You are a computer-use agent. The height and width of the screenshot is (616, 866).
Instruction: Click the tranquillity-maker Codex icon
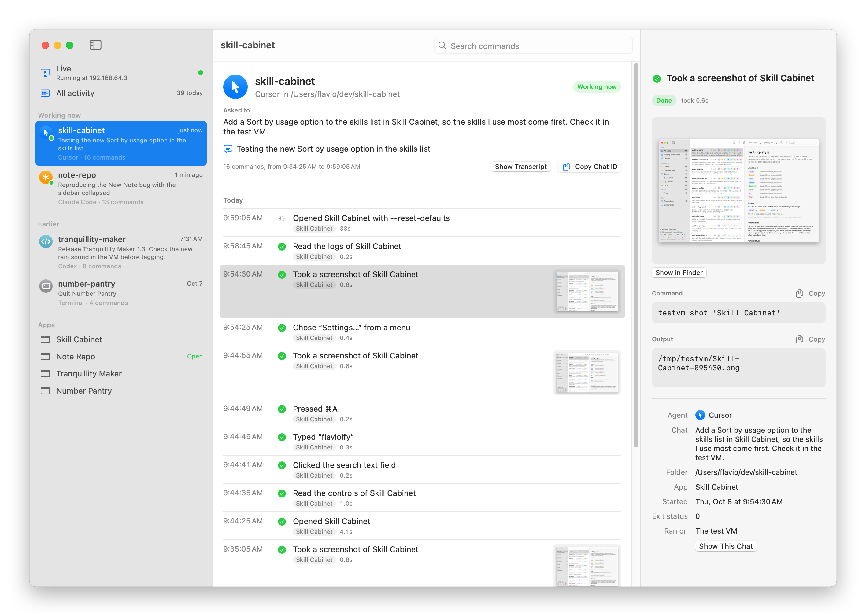click(x=46, y=242)
